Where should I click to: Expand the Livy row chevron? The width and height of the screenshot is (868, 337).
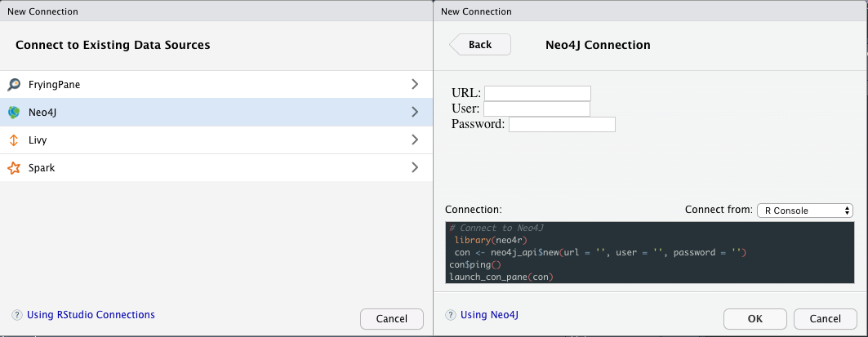[415, 140]
